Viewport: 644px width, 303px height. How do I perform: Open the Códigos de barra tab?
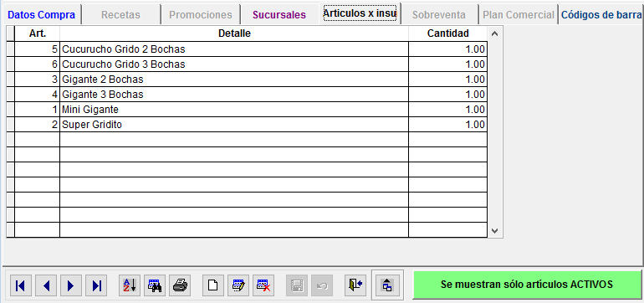coord(601,15)
